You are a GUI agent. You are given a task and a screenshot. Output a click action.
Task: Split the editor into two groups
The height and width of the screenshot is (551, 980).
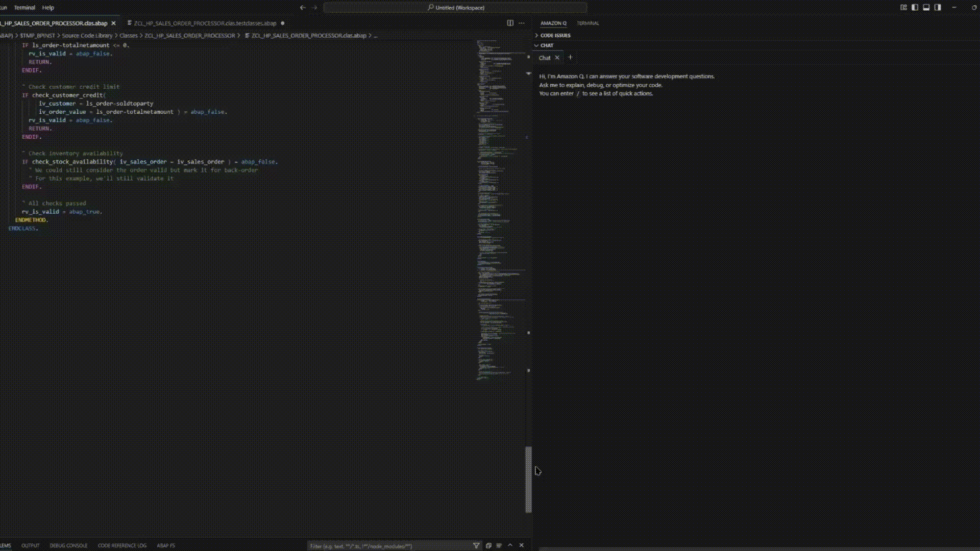click(510, 23)
